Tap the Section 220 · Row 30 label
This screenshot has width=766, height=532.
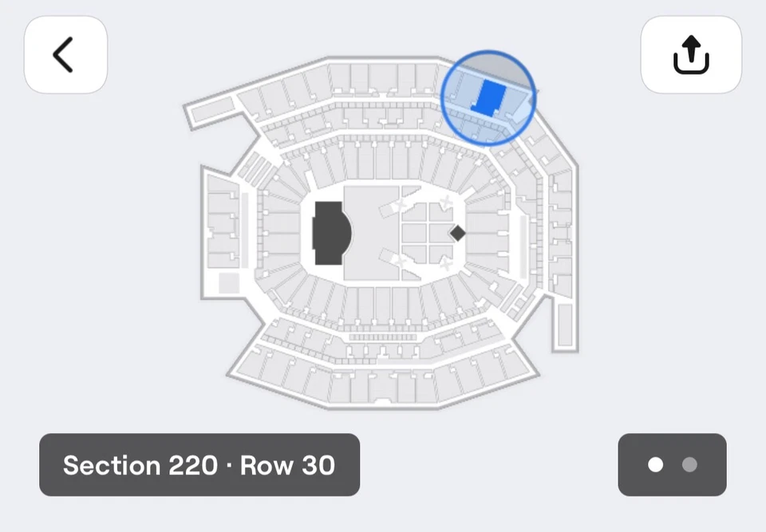point(199,466)
